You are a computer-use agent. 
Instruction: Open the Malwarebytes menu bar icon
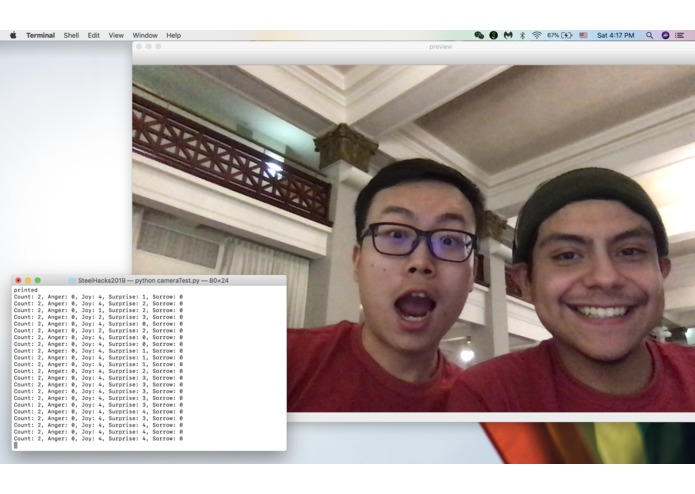[508, 35]
